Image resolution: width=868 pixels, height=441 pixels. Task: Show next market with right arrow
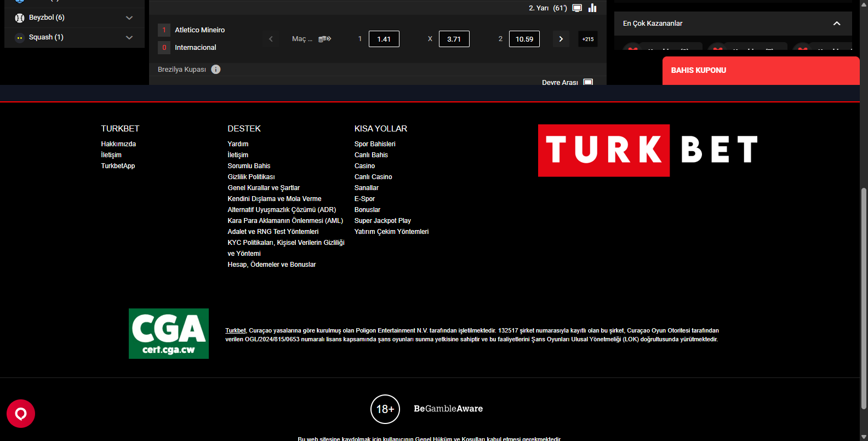(x=561, y=39)
